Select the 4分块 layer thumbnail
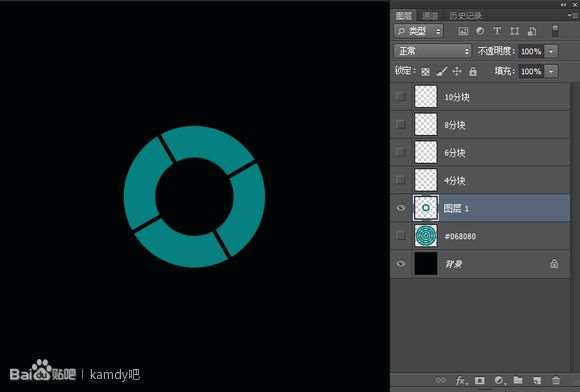Screen dimensions: 580x392 426,180
